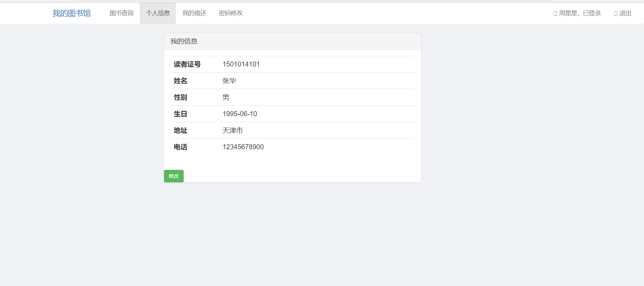The height and width of the screenshot is (286, 644).
Task: Click the reader ID value 1501014101
Action: click(241, 64)
